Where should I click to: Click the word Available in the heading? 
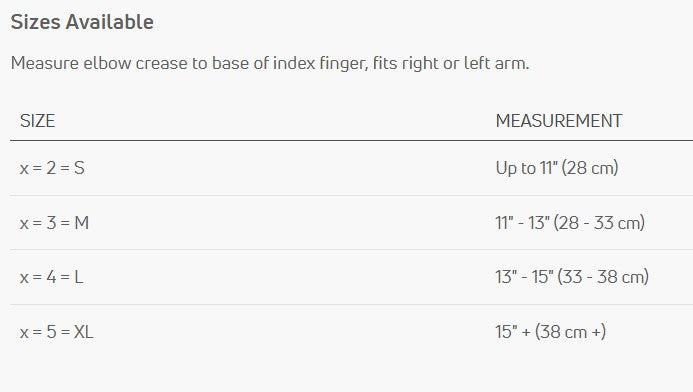pyautogui.click(x=110, y=22)
